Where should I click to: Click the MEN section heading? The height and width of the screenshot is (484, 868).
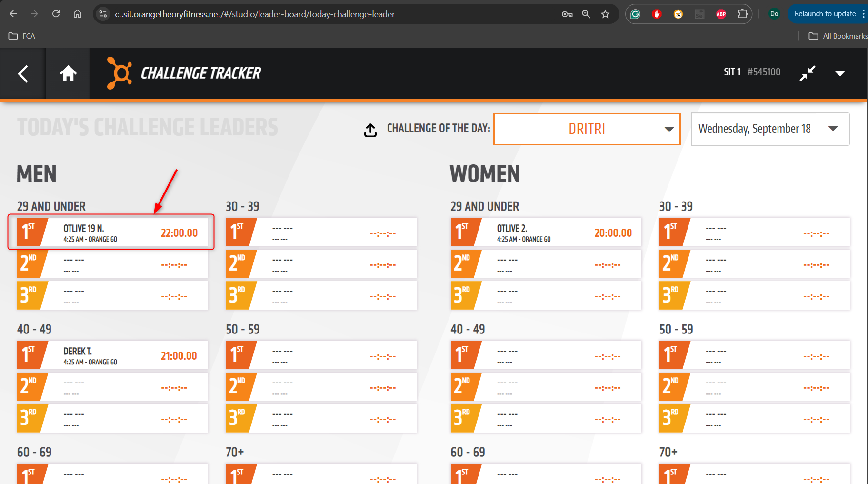[37, 173]
